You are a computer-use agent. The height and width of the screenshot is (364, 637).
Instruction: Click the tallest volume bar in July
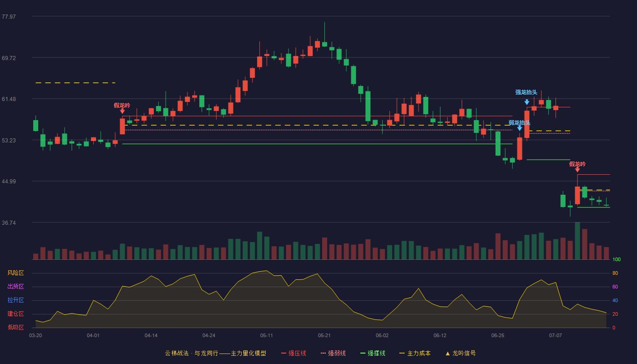[x=577, y=241]
